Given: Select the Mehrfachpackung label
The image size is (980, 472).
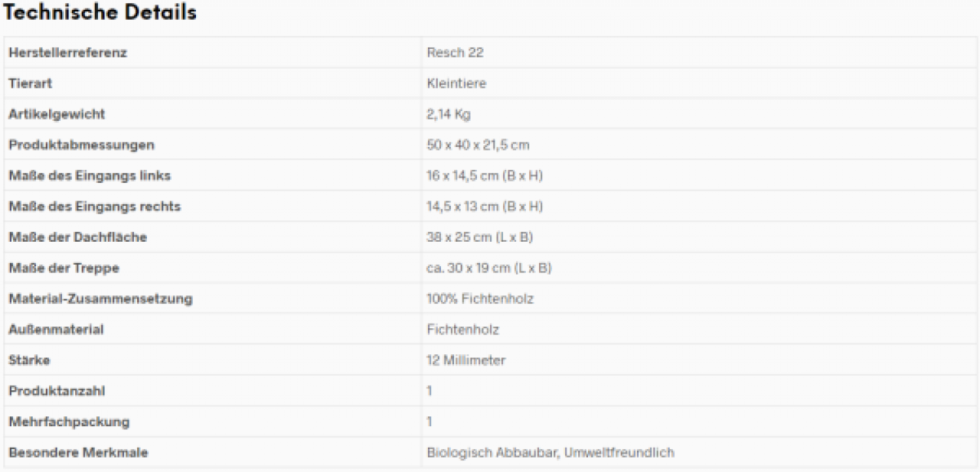Looking at the screenshot, I should tap(69, 422).
